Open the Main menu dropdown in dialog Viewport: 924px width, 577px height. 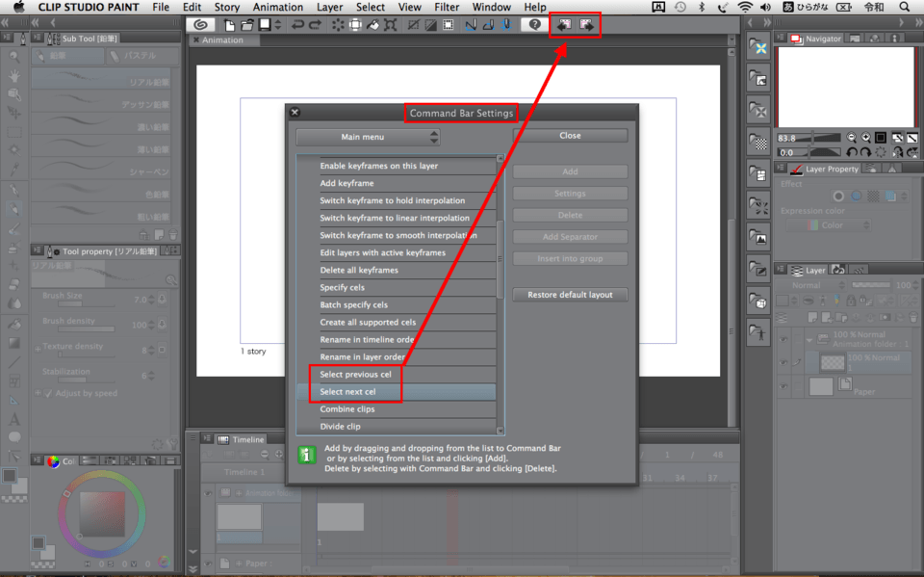(368, 137)
